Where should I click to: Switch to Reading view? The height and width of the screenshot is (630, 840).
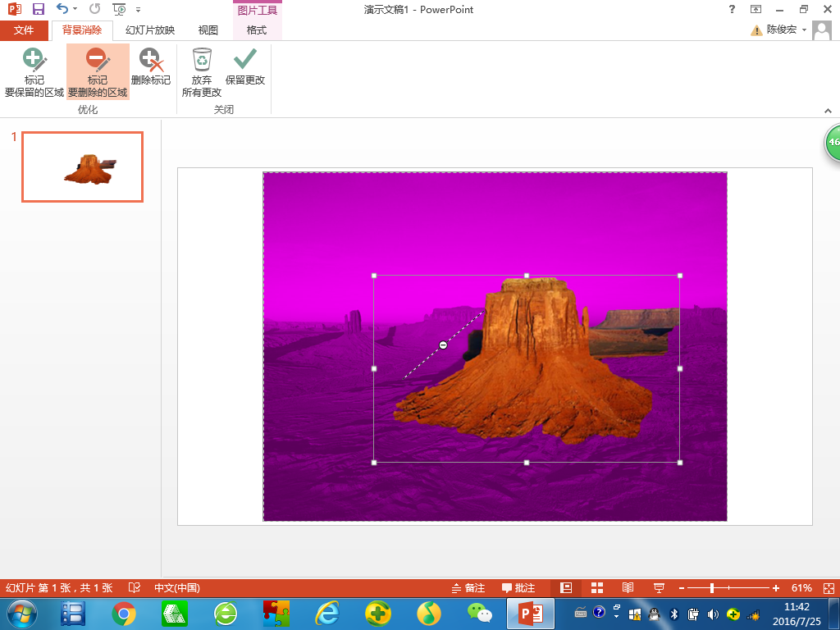pyautogui.click(x=628, y=588)
